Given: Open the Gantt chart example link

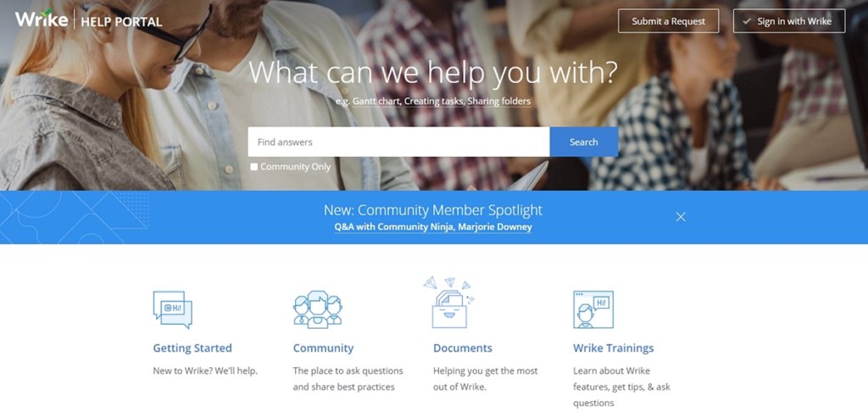Looking at the screenshot, I should (x=376, y=102).
